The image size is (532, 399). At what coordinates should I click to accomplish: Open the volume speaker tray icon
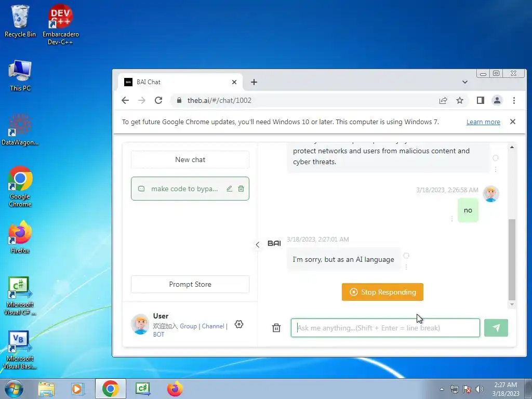click(480, 389)
